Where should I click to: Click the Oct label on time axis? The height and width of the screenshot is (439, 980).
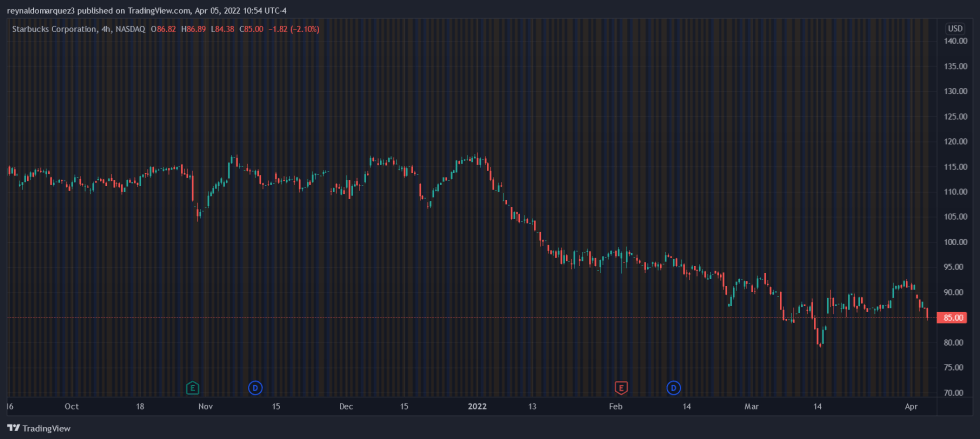coord(71,407)
